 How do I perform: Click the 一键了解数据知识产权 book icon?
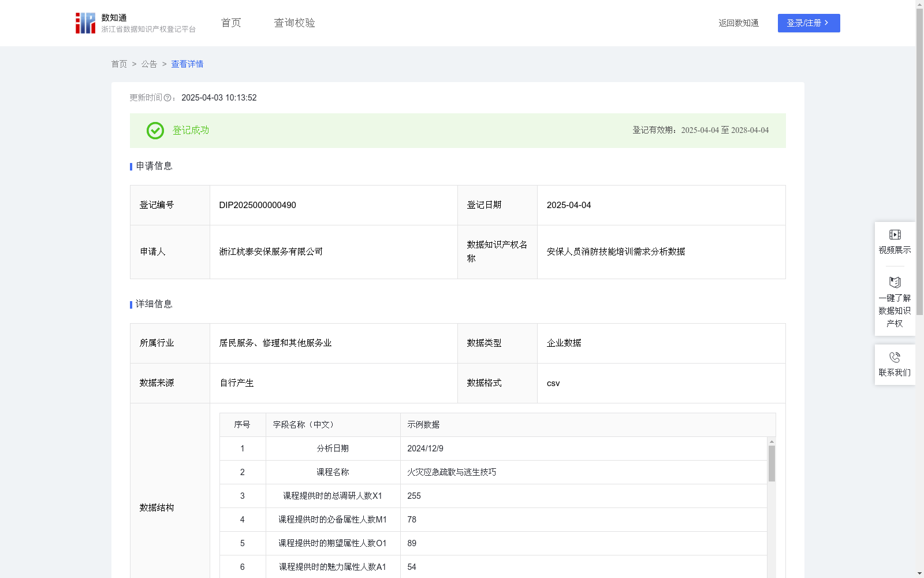pos(895,282)
